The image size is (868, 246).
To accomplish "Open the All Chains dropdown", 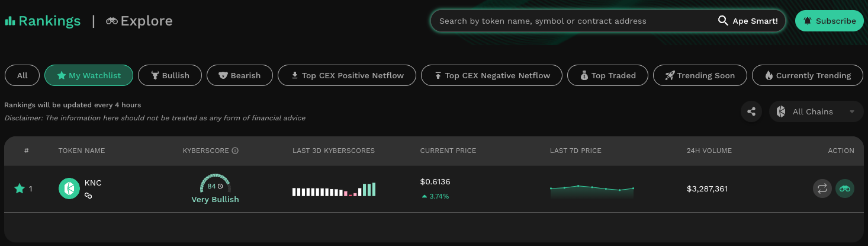I will pyautogui.click(x=816, y=111).
